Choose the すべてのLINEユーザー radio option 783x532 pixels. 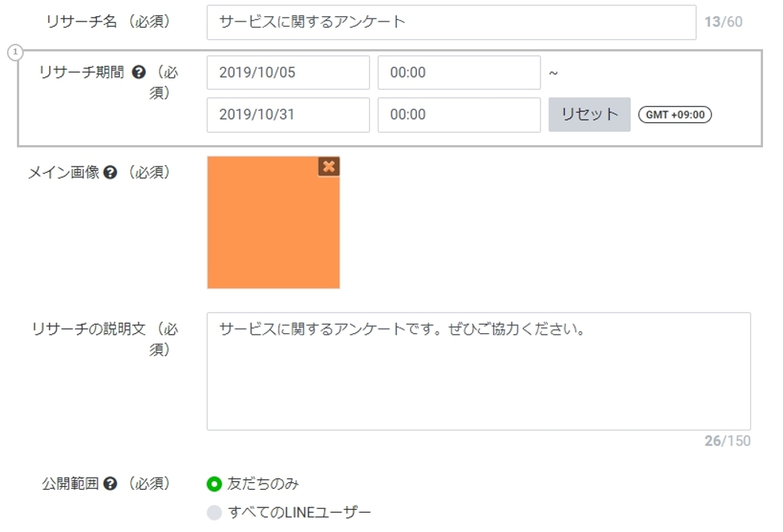point(214,512)
